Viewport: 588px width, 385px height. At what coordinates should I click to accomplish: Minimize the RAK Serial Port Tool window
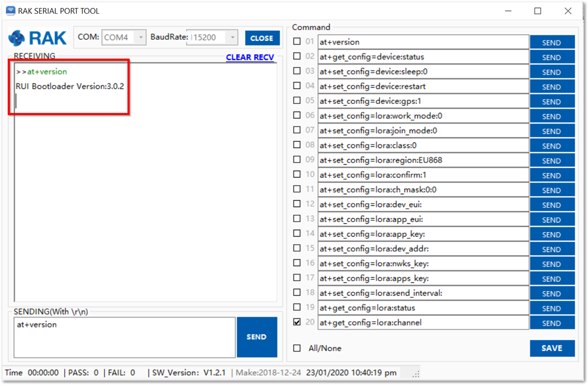tap(508, 11)
